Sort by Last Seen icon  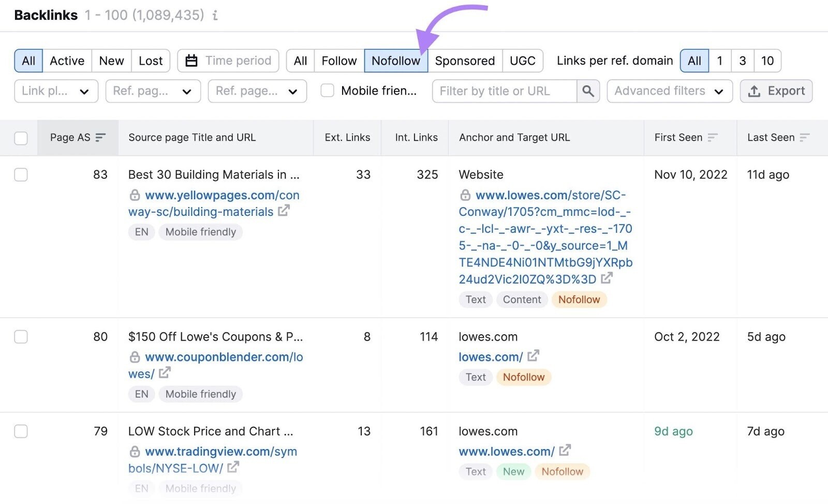[804, 137]
